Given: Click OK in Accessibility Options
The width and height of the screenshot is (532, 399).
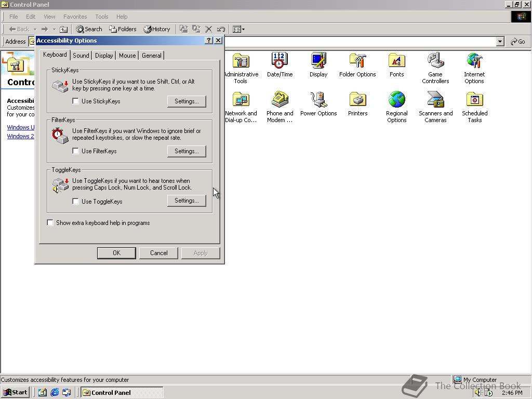Looking at the screenshot, I should click(x=116, y=253).
